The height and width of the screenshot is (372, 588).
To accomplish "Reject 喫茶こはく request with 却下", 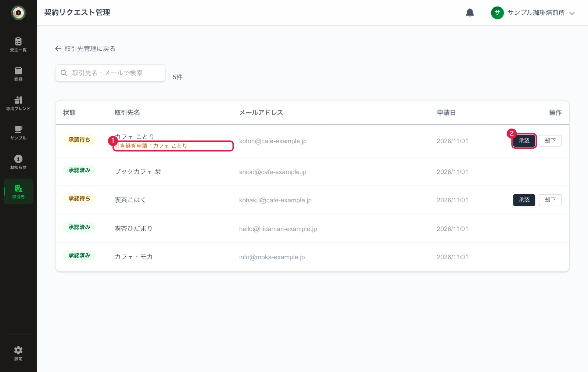I will [x=550, y=200].
